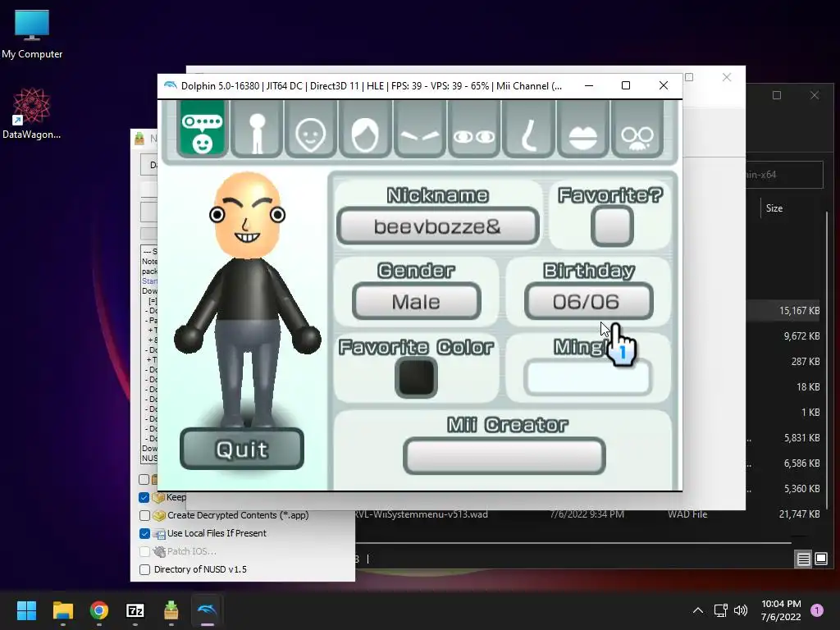Toggle Directory of NUSD v1.5 checkbox
This screenshot has width=840, height=630.
(x=144, y=569)
